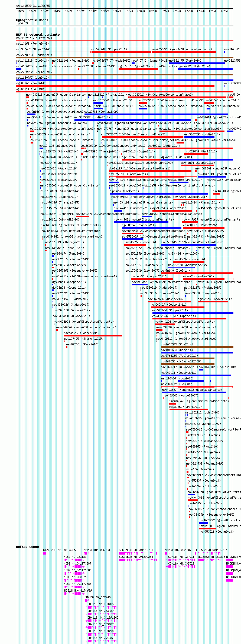Viewport: 241px width, 644px height.
Task: Click label nsv442858 (McCarroll2008)
Action: point(181,362)
